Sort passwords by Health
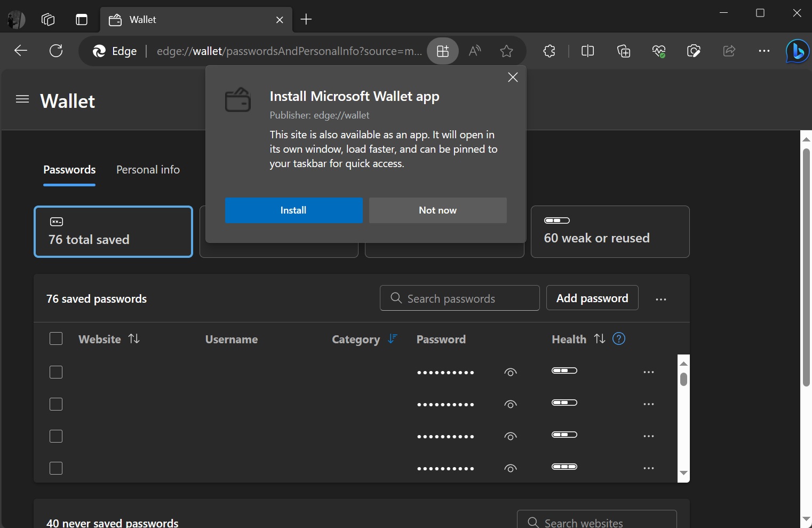 pos(600,338)
